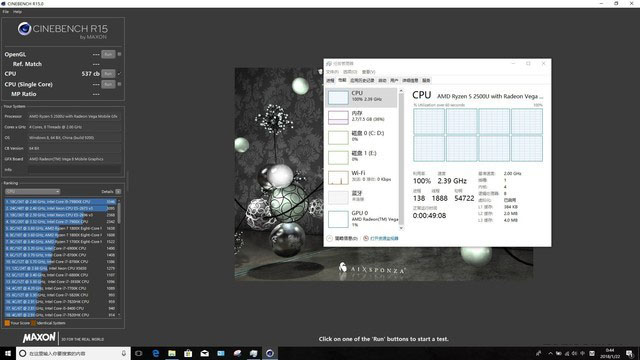Click the 2.39 GHz speed value
640x360 pixels.
[x=452, y=181]
